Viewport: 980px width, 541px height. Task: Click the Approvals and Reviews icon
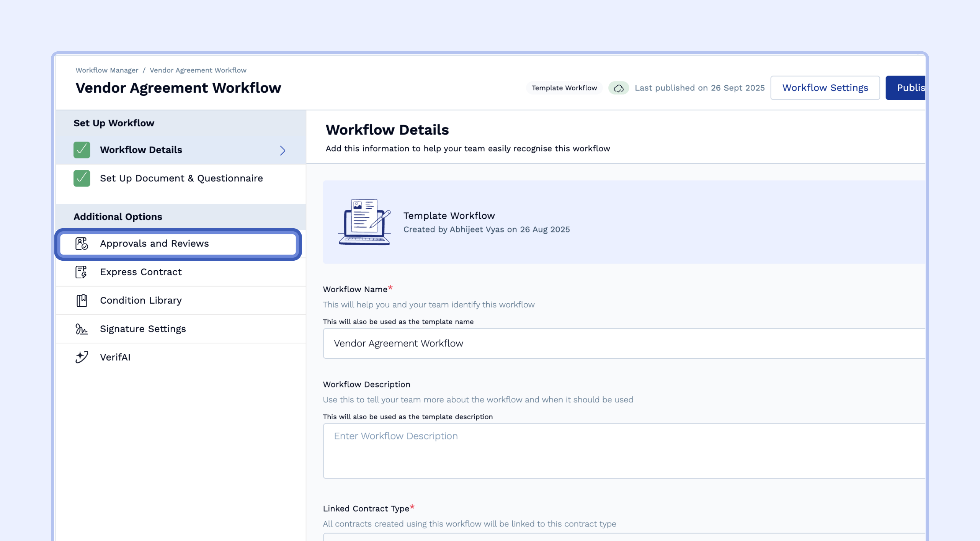[82, 244]
